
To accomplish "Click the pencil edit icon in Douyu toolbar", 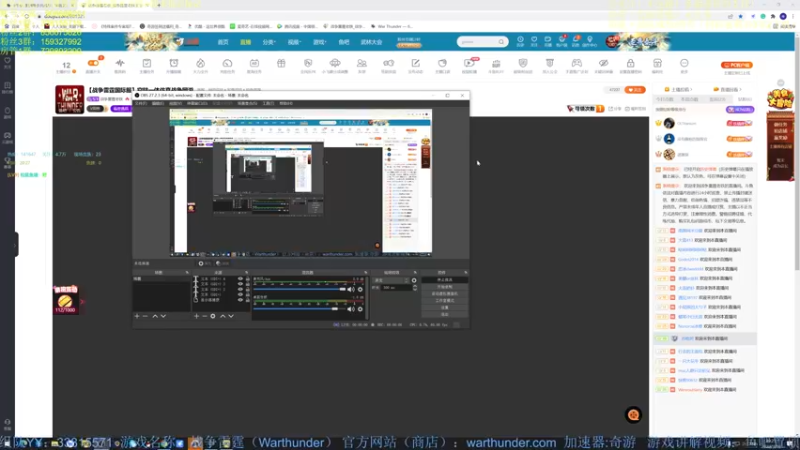I will 415,63.
